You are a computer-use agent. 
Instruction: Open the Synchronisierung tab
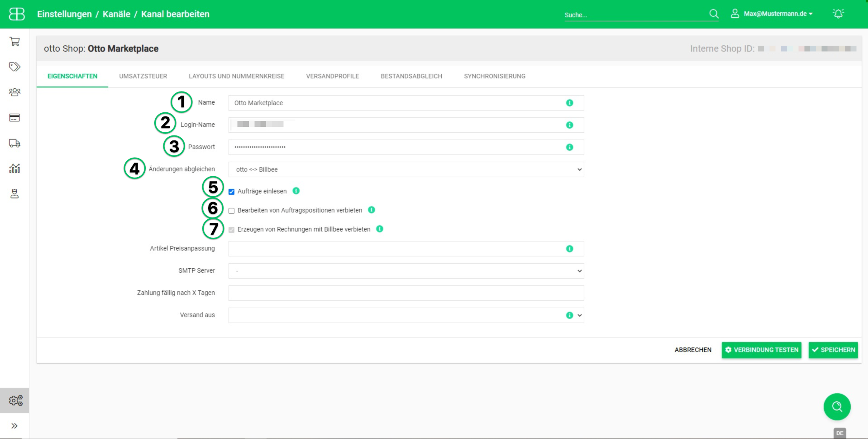495,76
